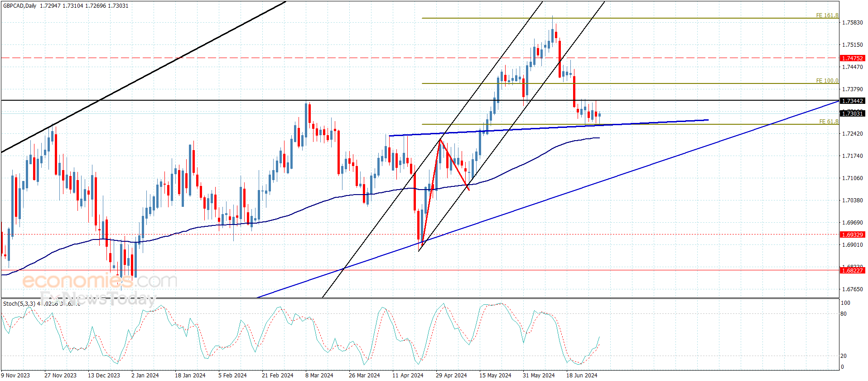Click the 1.71060 price axis label
Screen dimensions: 868x381
[x=852, y=178]
